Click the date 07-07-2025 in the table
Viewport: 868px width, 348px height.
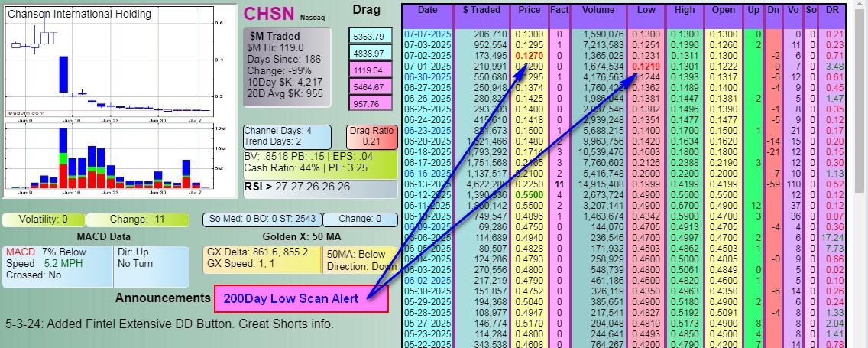(427, 34)
